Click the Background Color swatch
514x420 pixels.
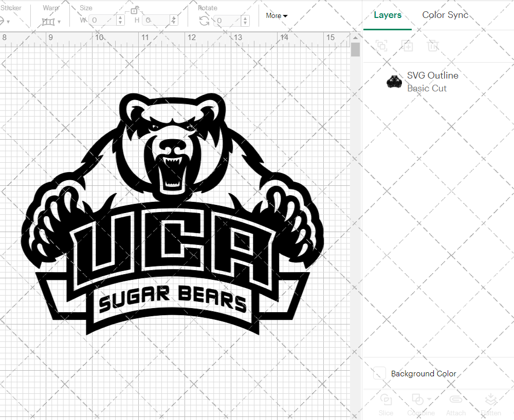pos(379,374)
